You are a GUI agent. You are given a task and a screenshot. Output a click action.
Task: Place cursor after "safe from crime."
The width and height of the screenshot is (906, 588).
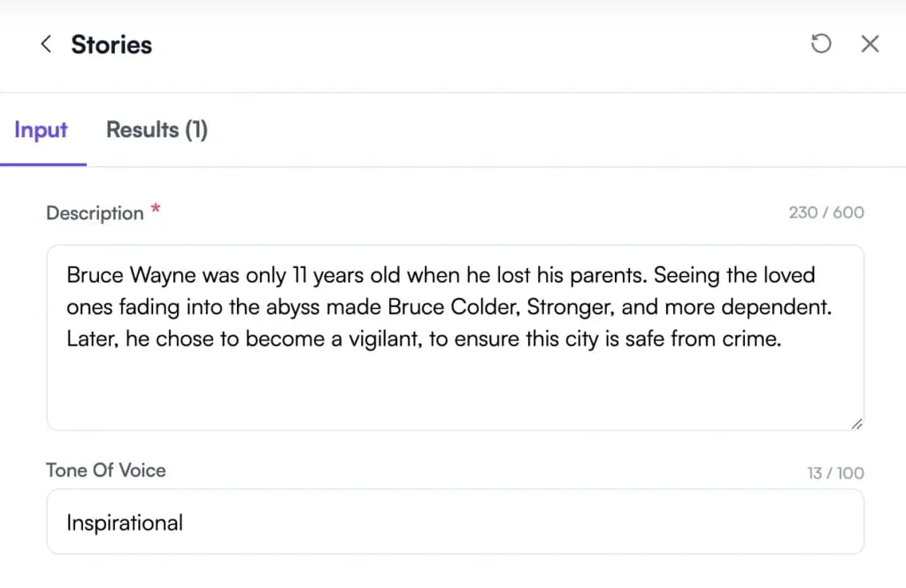(783, 340)
